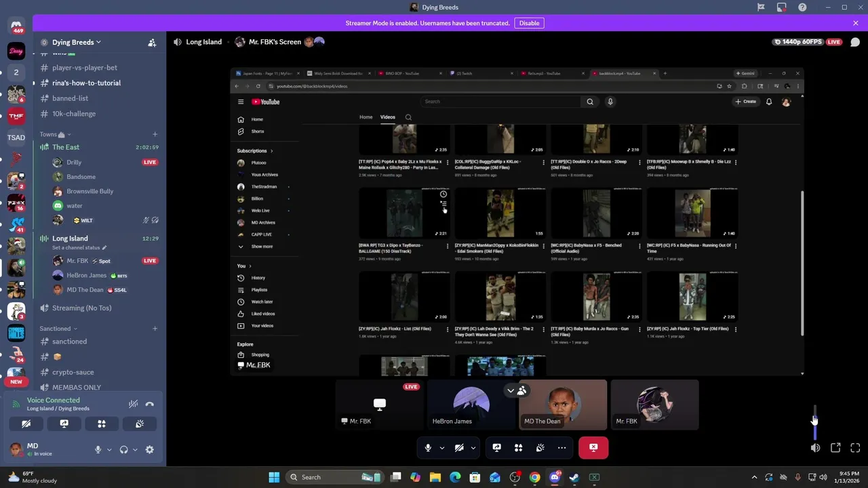This screenshot has height=488, width=868.
Task: Set a channel status link
Action: (x=79, y=247)
